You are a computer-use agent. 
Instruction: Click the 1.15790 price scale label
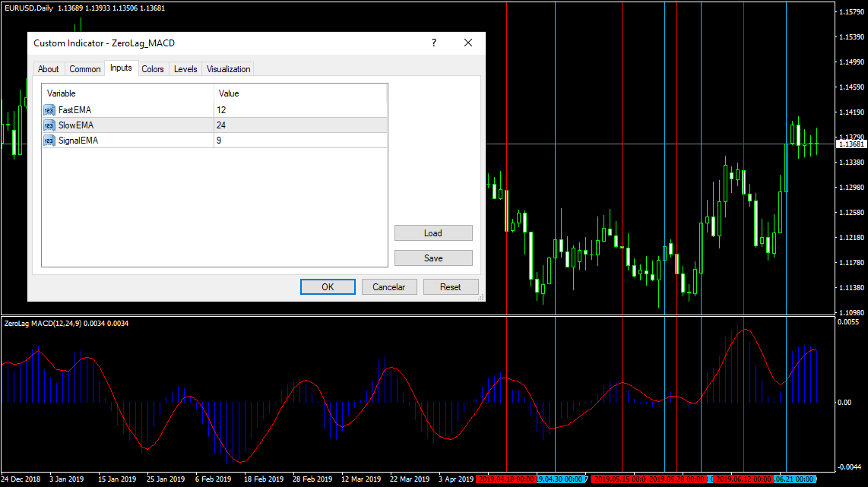tap(851, 11)
